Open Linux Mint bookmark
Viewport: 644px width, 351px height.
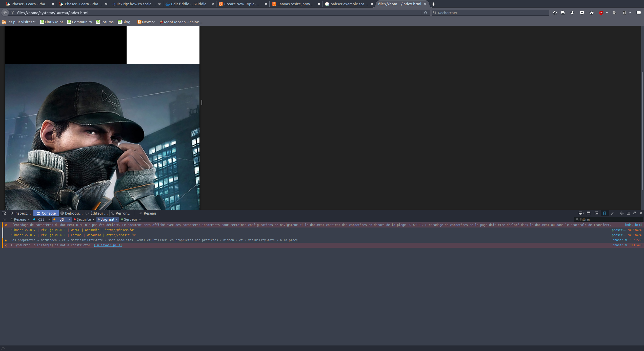52,22
